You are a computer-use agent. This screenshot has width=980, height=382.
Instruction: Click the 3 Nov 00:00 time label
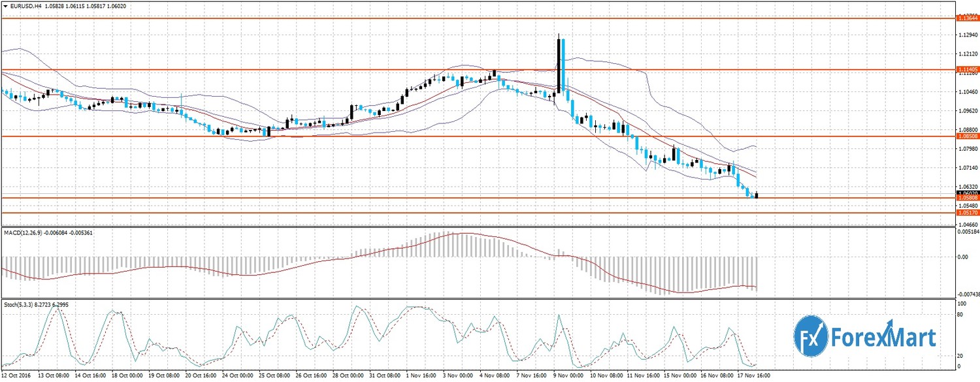pyautogui.click(x=456, y=376)
